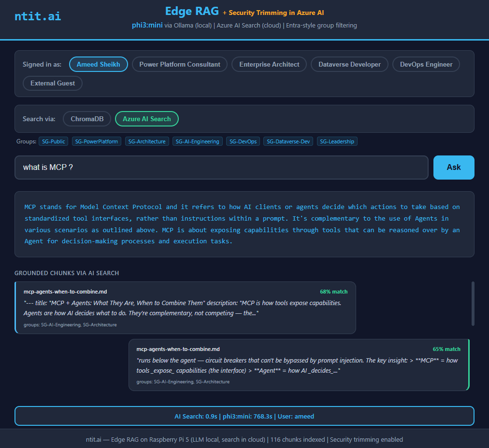This screenshot has width=489, height=448.
Task: Search via ChromaDB backend
Action: tap(87, 119)
